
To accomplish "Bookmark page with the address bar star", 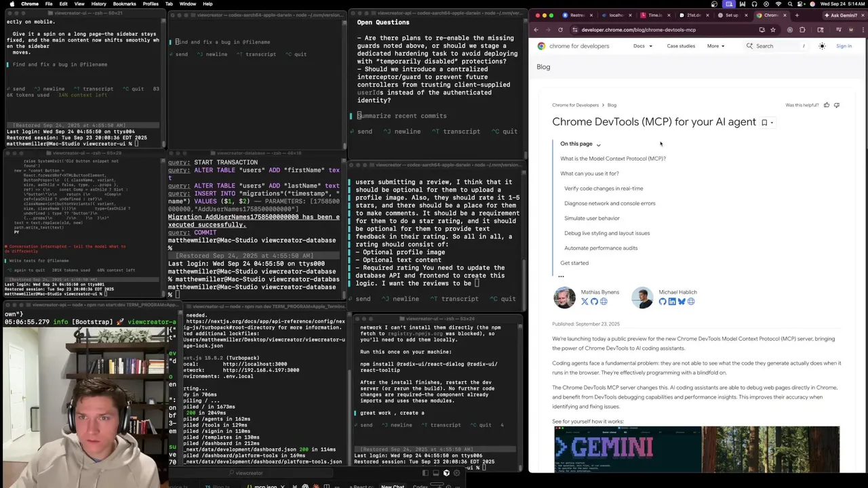I will 772,30.
